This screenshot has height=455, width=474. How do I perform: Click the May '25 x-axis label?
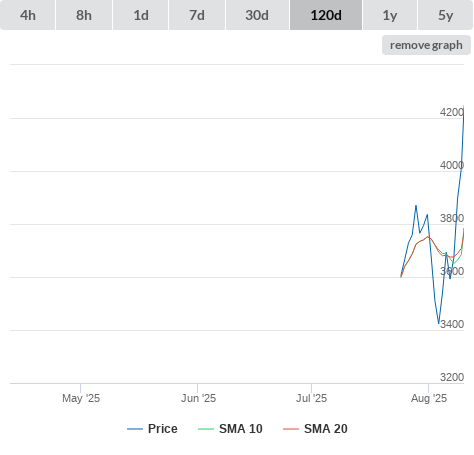point(81,398)
